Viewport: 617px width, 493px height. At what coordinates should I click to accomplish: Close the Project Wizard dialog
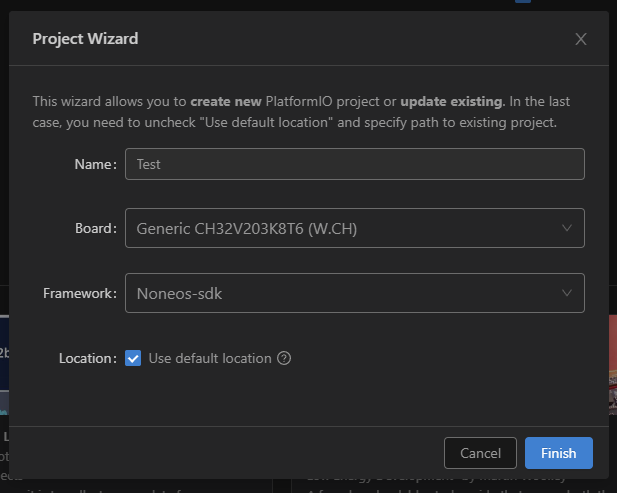click(x=581, y=40)
